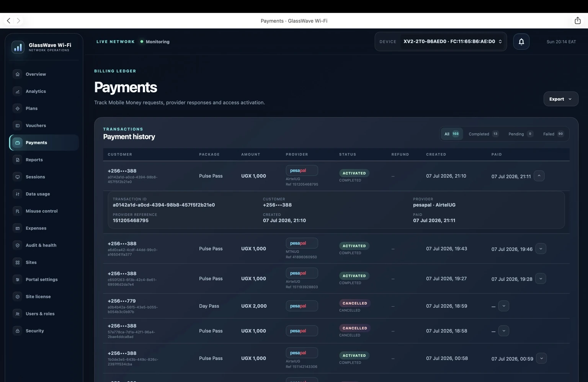
Task: Click the Sun 20:14 EAT clock
Action: click(x=561, y=42)
